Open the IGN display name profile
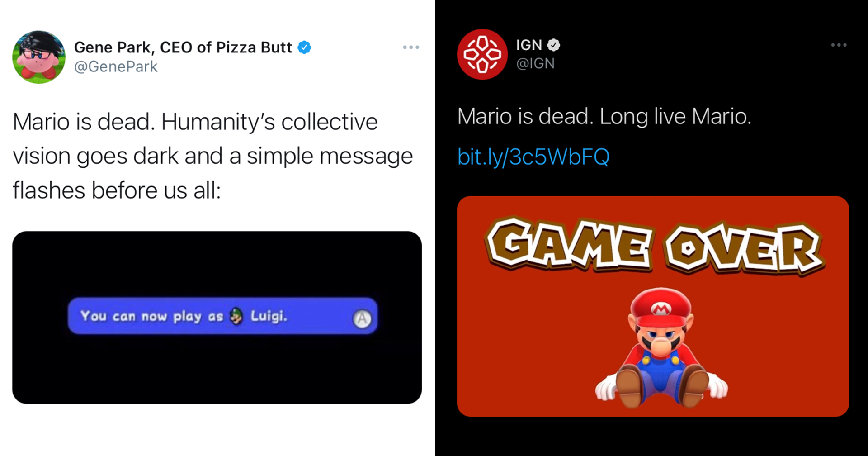 (529, 45)
